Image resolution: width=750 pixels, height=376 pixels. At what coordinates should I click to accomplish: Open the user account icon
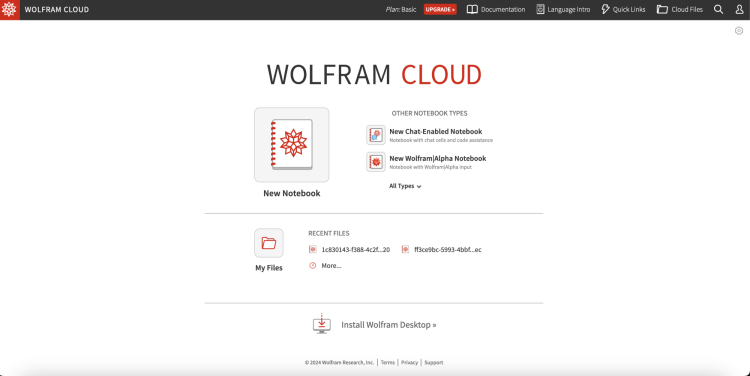click(x=739, y=10)
